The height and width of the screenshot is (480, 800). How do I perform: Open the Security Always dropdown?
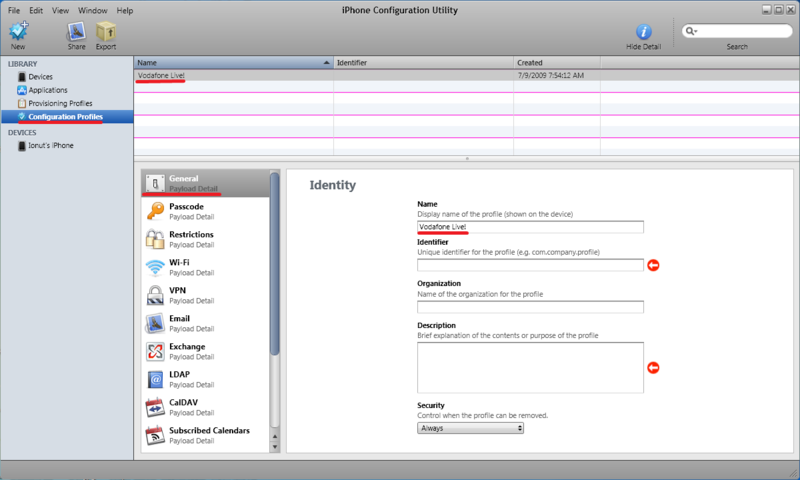pyautogui.click(x=470, y=428)
